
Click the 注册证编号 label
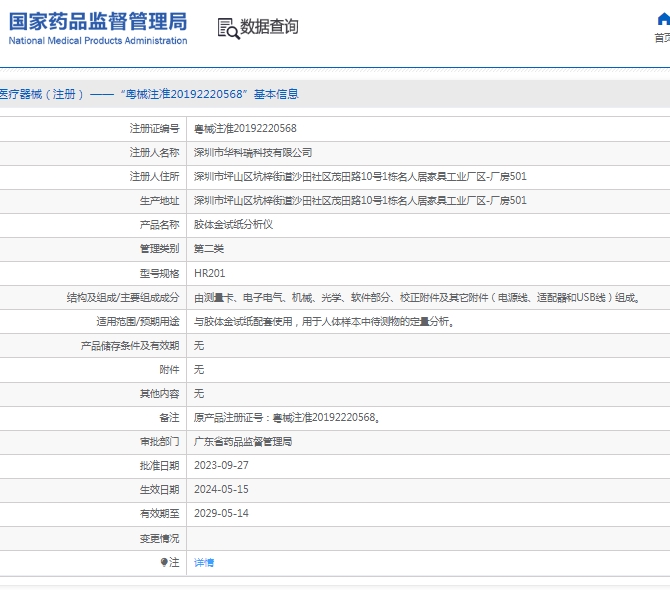click(x=155, y=129)
